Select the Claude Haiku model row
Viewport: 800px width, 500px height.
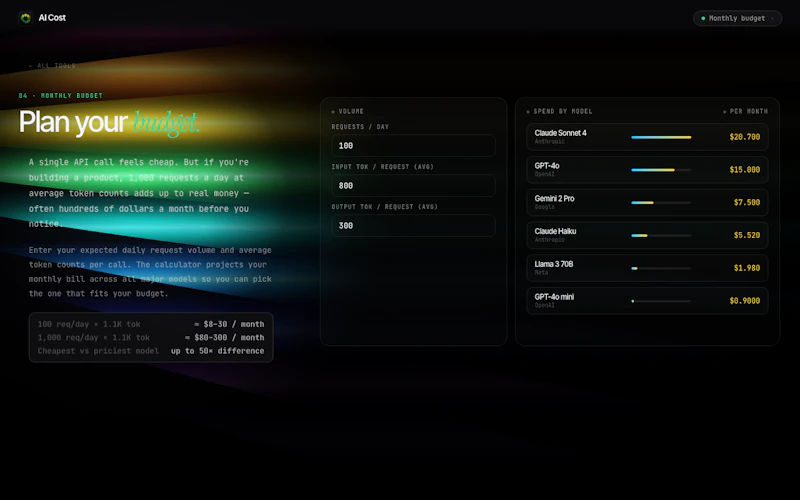(647, 235)
